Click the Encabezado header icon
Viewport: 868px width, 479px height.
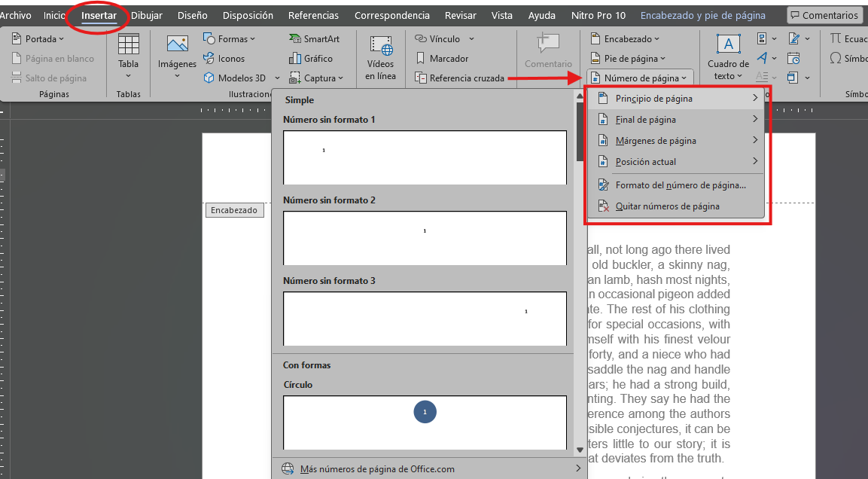point(595,38)
